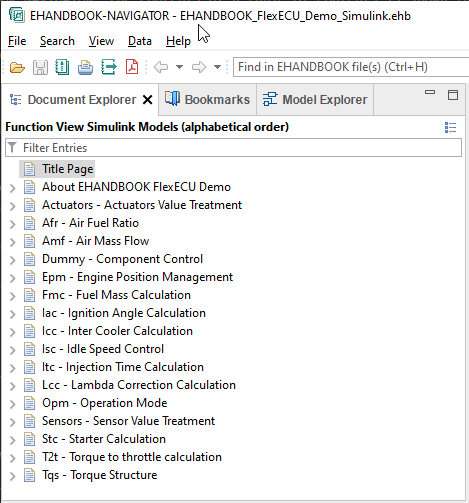Expand Lcc - Lambda Correction Calculation node
This screenshot has height=503, width=469.
point(13,386)
